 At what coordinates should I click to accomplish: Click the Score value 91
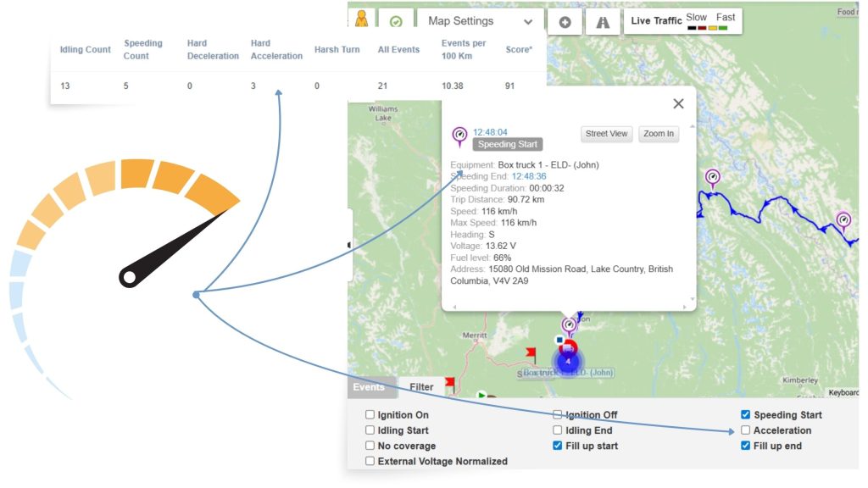[509, 86]
